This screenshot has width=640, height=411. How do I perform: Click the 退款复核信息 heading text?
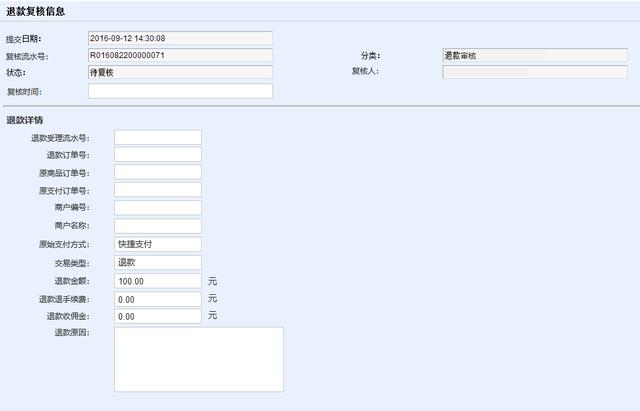pyautogui.click(x=36, y=11)
